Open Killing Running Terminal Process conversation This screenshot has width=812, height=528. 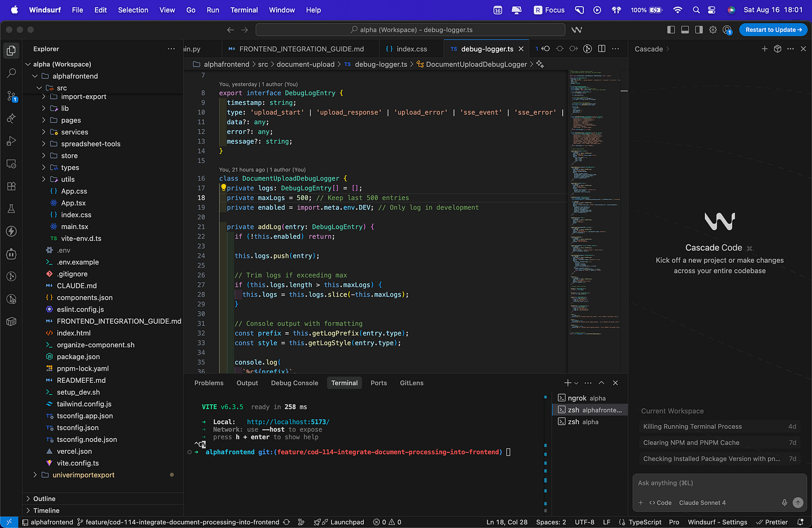[692, 426]
